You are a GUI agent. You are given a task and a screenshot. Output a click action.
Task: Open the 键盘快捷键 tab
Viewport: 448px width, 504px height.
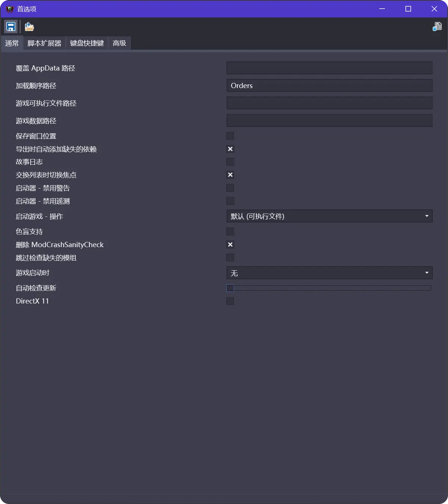pyautogui.click(x=87, y=43)
